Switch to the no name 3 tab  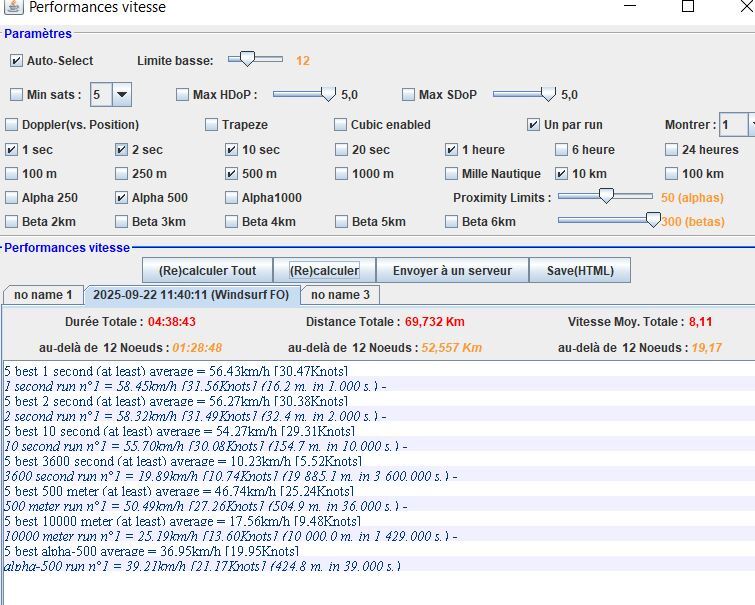coord(340,295)
